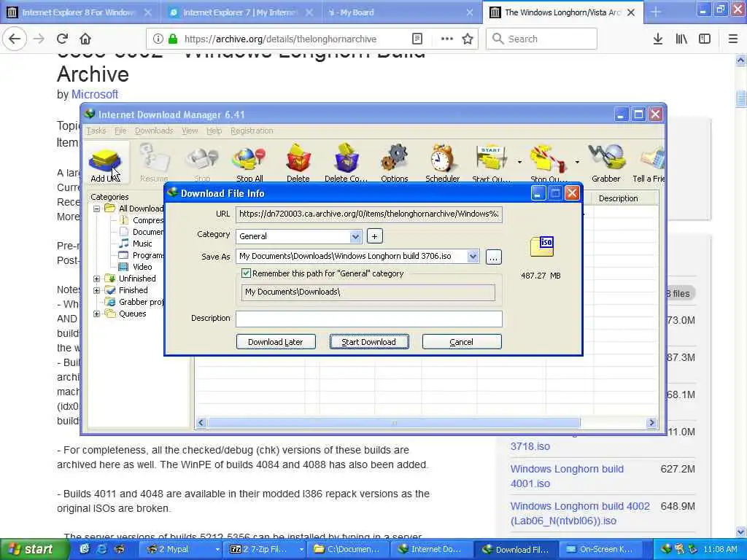Reload the page in the browser
Image resolution: width=747 pixels, height=560 pixels.
(x=62, y=39)
